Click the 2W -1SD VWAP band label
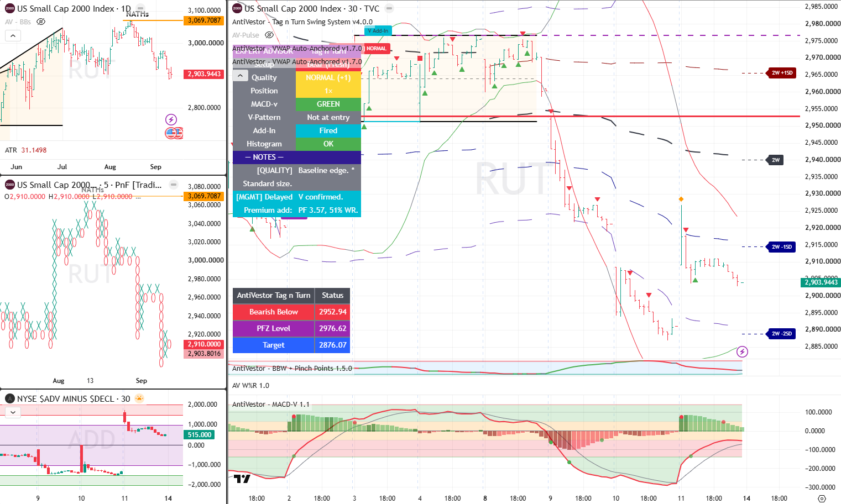The image size is (841, 504). tap(782, 247)
